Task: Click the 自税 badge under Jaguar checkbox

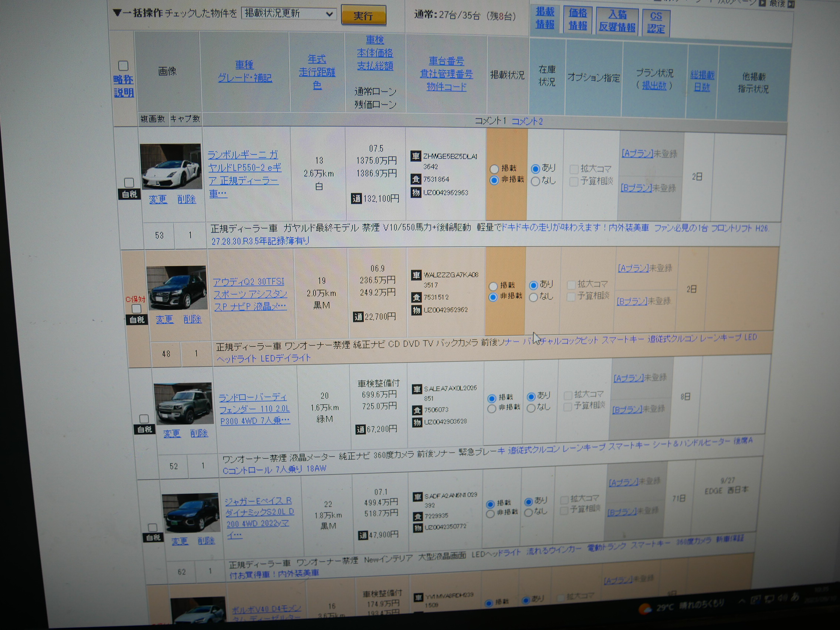Action: (153, 538)
